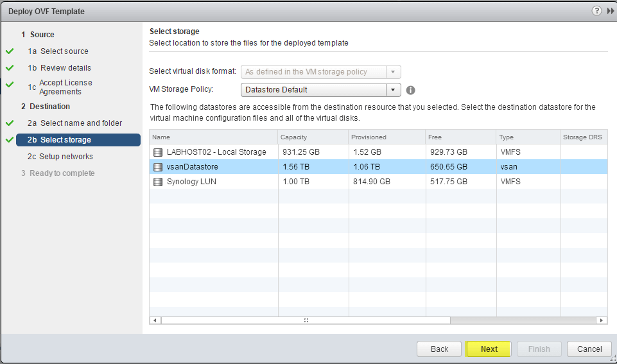The width and height of the screenshot is (617, 364).
Task: Click the left scroll arrow of datastore table
Action: (x=155, y=320)
